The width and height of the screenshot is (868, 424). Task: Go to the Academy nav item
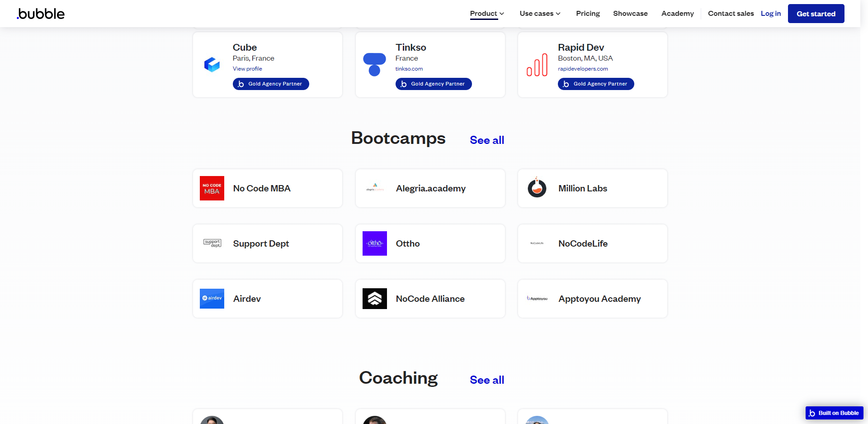pyautogui.click(x=677, y=14)
